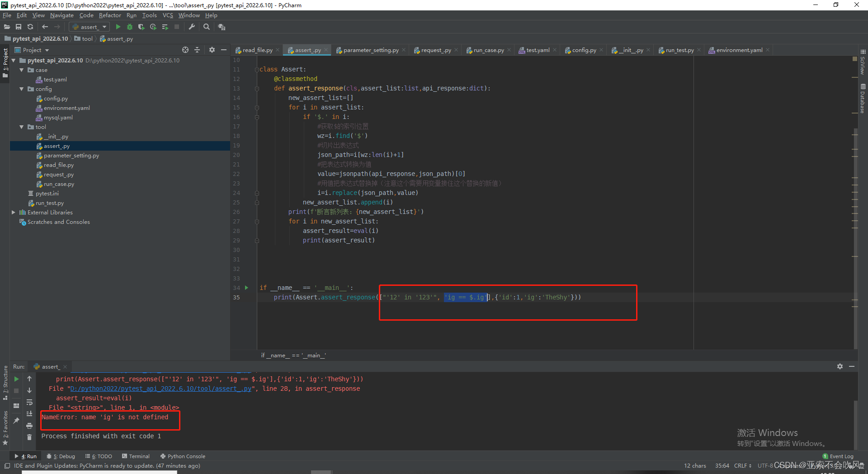Toggle the 2: Favorites side tool window
Viewport: 868px width, 474px height.
[x=5, y=428]
